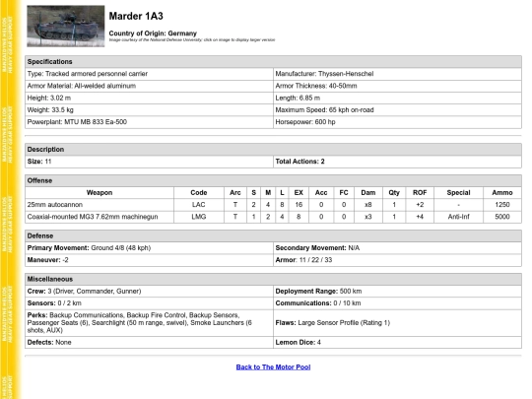Click the Armor: 11 / 22 / 33 cell

pos(397,260)
